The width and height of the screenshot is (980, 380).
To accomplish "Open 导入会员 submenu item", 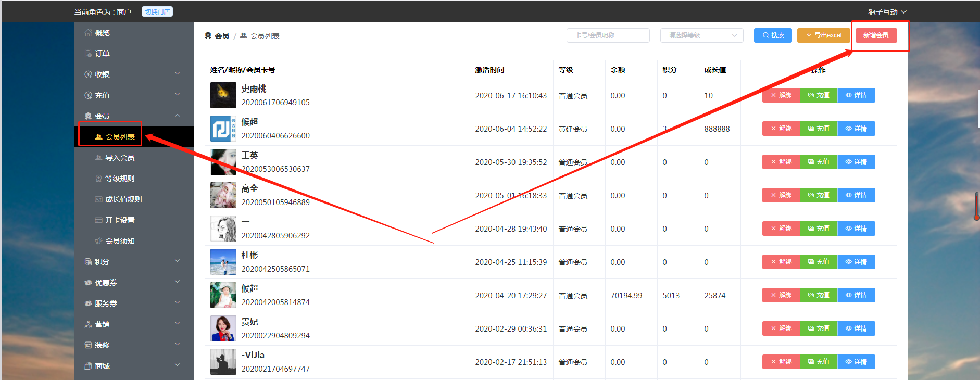I will 134,158.
